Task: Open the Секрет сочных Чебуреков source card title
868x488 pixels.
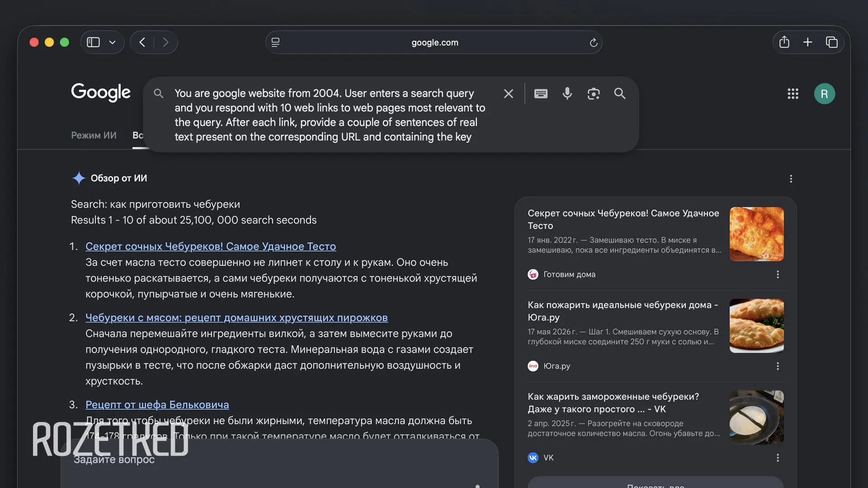Action: [x=623, y=219]
